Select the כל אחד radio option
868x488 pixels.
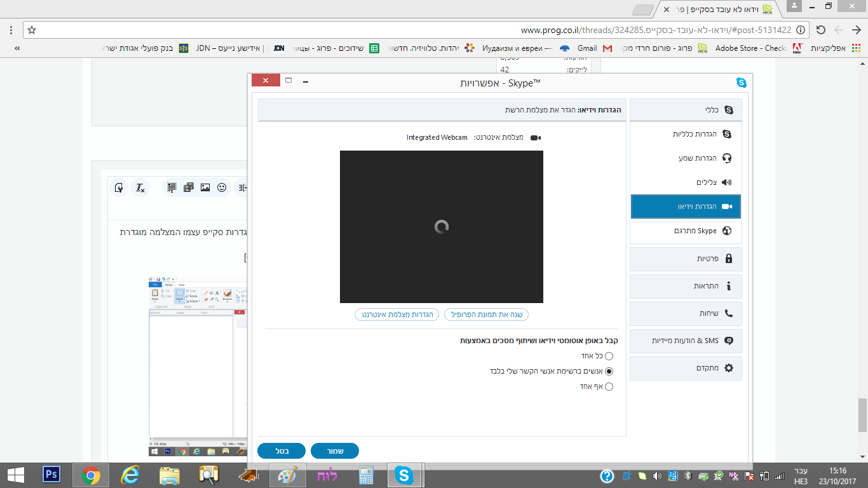click(x=609, y=356)
